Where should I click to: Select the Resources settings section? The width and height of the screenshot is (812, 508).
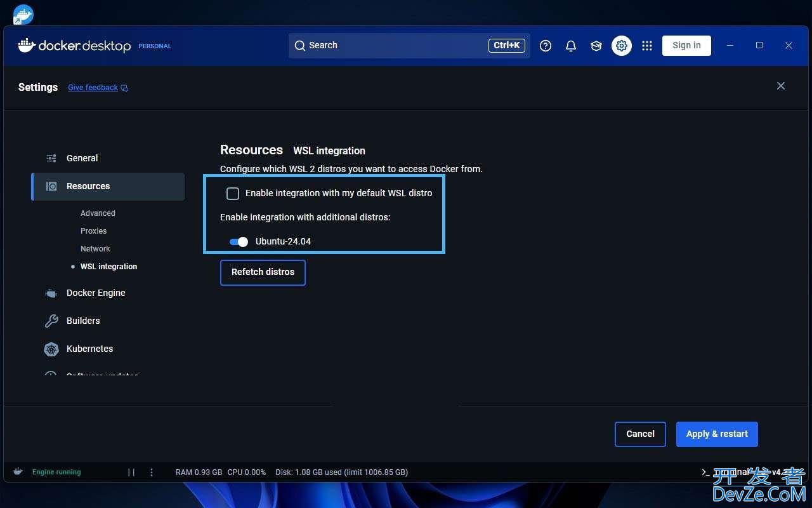(x=108, y=186)
